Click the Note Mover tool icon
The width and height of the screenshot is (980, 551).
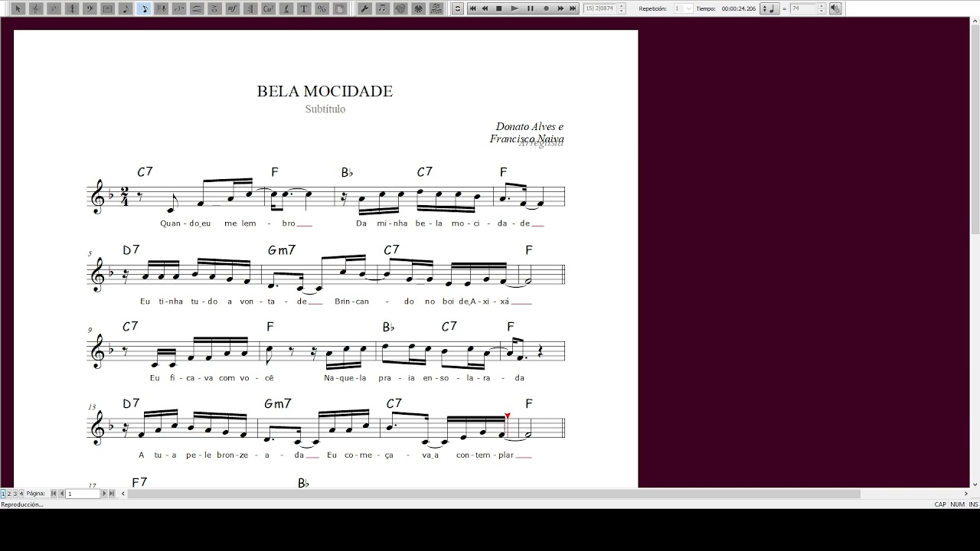tap(382, 8)
